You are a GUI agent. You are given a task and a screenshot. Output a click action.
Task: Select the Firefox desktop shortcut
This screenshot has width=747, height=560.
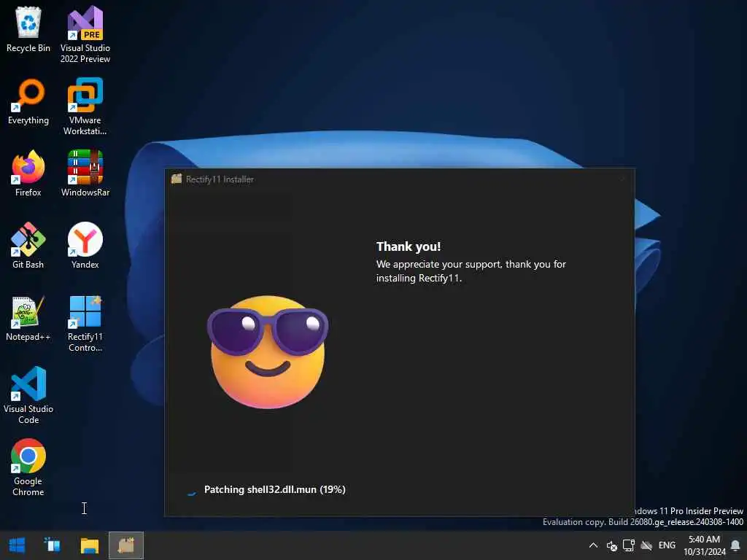click(x=28, y=174)
